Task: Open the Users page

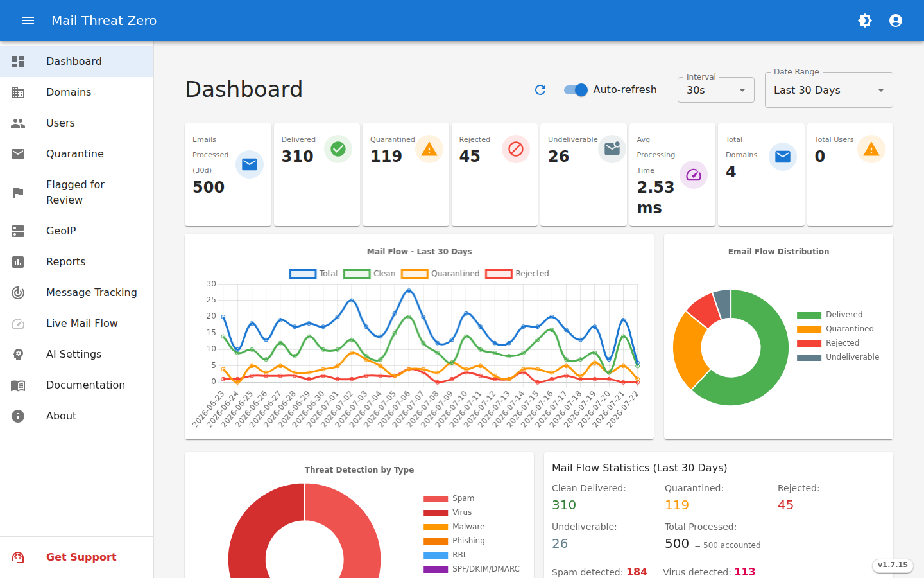Action: 77,123
